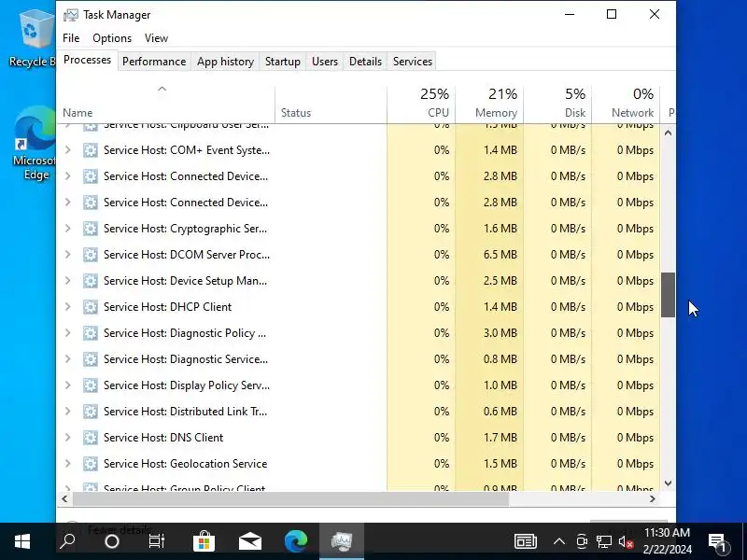Open taskbar Search magnifier
This screenshot has width=747, height=560.
pyautogui.click(x=67, y=541)
